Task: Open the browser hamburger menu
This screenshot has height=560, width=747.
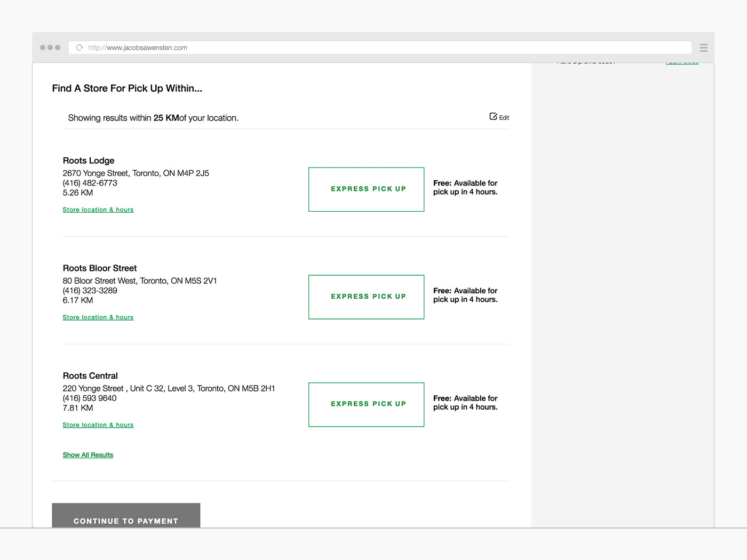Action: coord(704,47)
